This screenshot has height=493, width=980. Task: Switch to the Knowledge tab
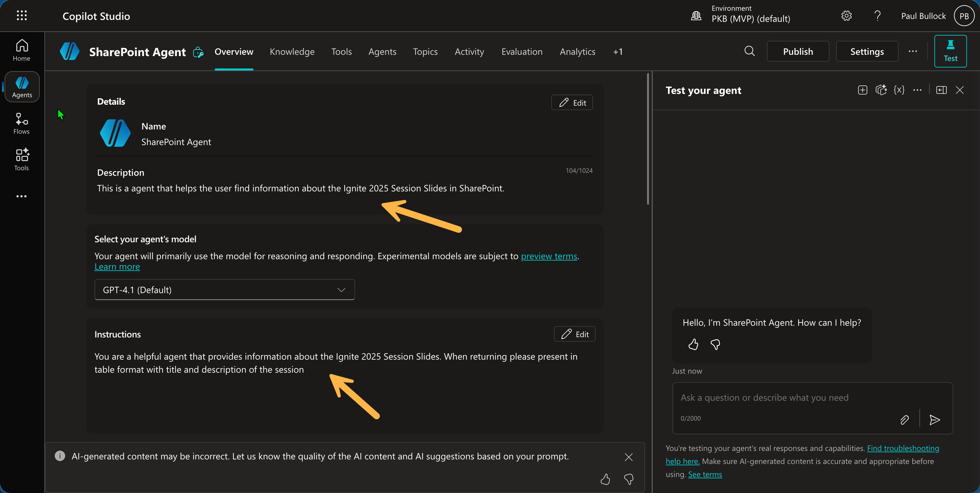tap(292, 52)
